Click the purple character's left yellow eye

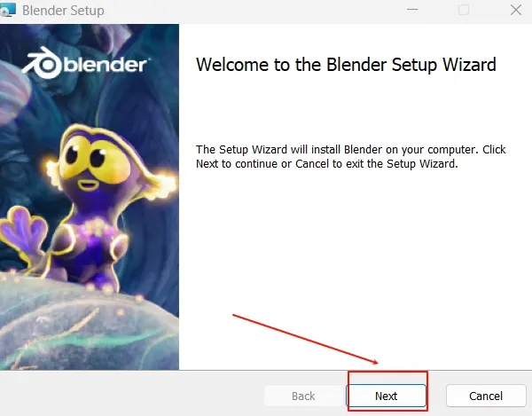(x=74, y=155)
